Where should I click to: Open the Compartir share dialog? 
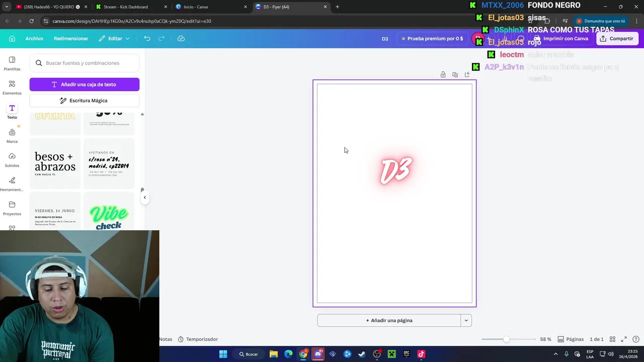click(617, 39)
